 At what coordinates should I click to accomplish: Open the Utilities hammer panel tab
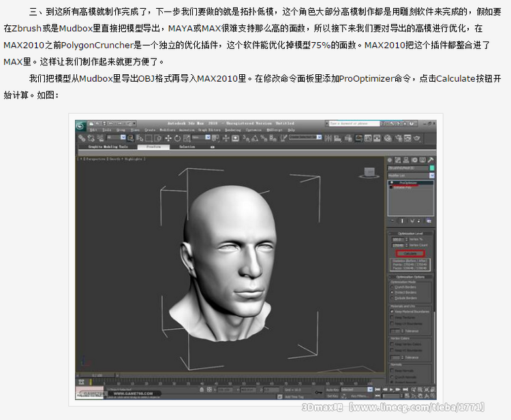coord(431,160)
